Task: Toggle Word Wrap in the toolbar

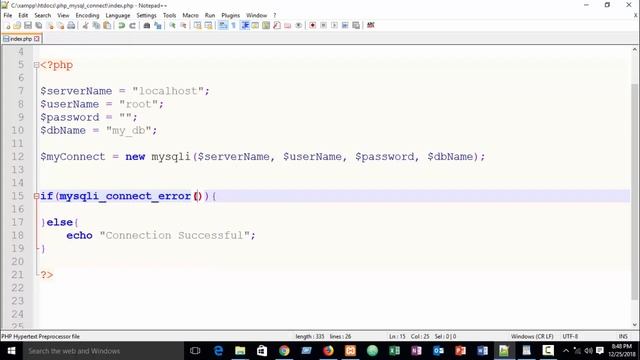Action: (x=223, y=26)
